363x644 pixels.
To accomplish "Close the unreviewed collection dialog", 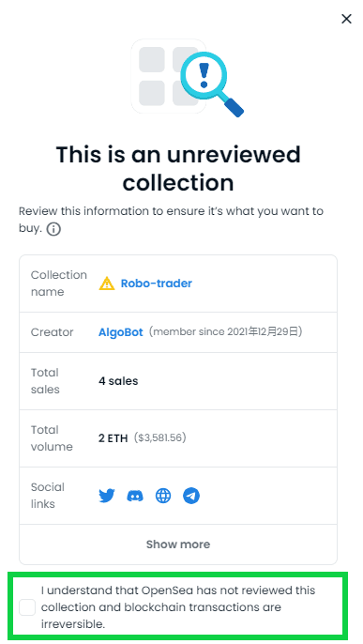I will (346, 19).
